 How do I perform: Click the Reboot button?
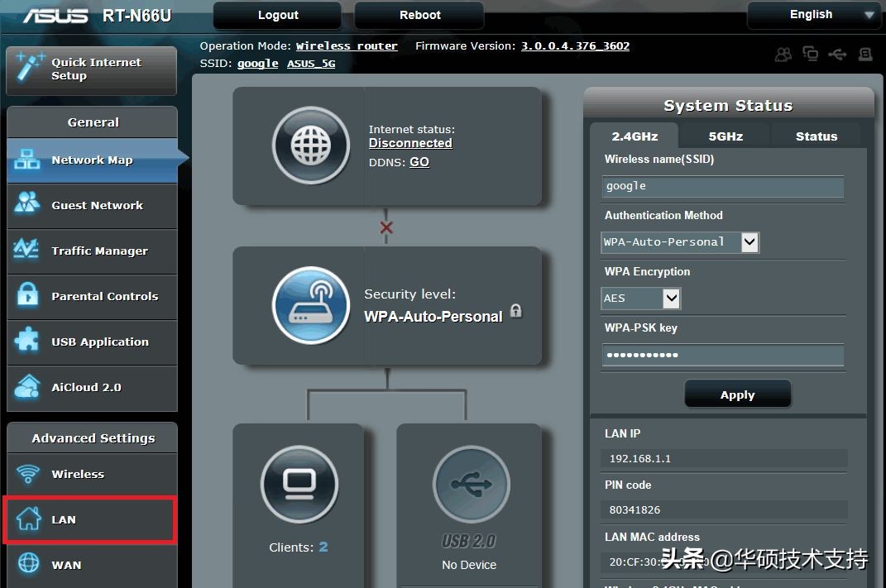419,15
